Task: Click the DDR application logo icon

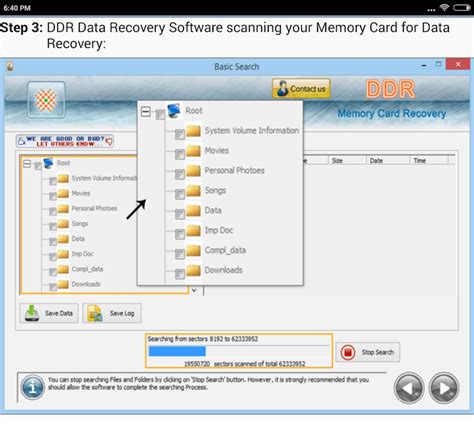Action: click(x=46, y=100)
